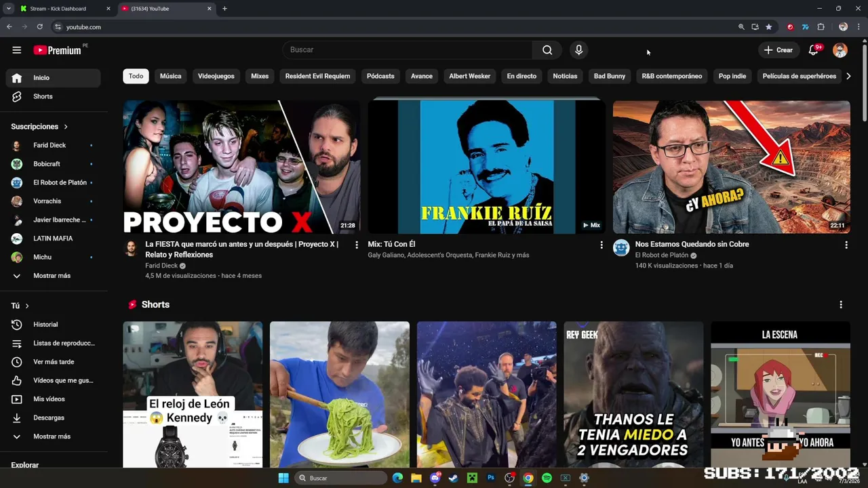
Task: Open El reloj de León Kennedy Short
Action: coord(193,394)
